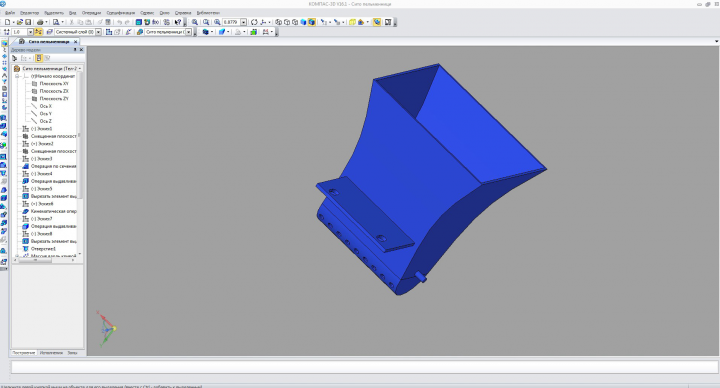This screenshot has height=388, width=720.
Task: Open the Сито пельменницы variant dropdown
Action: click(188, 32)
